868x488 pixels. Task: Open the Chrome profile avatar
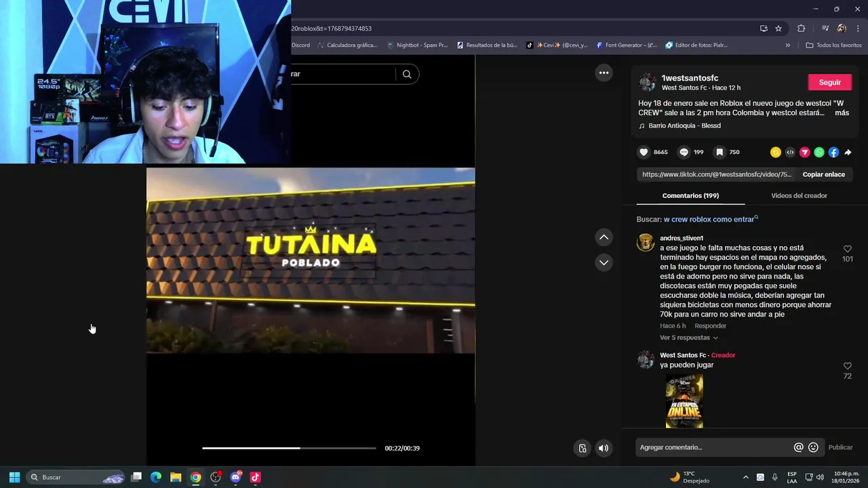click(842, 28)
